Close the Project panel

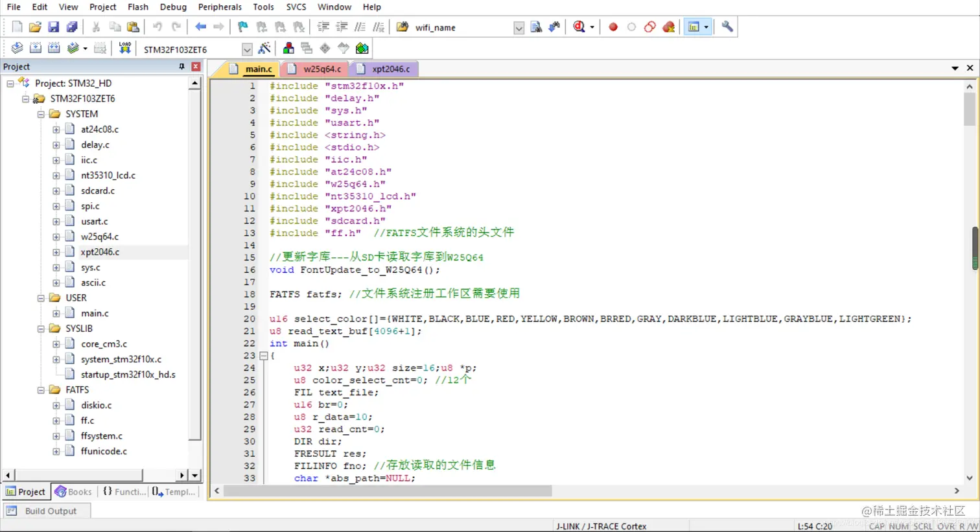pyautogui.click(x=196, y=67)
